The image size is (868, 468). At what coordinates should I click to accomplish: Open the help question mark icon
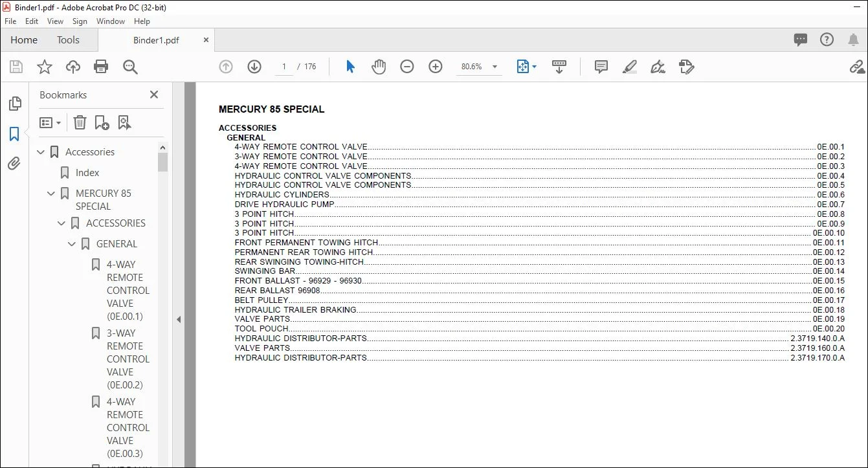[x=827, y=39]
